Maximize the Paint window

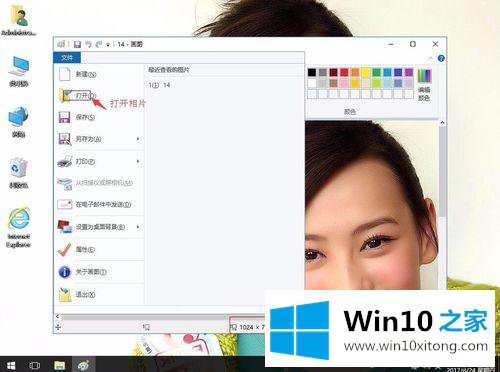[x=413, y=44]
